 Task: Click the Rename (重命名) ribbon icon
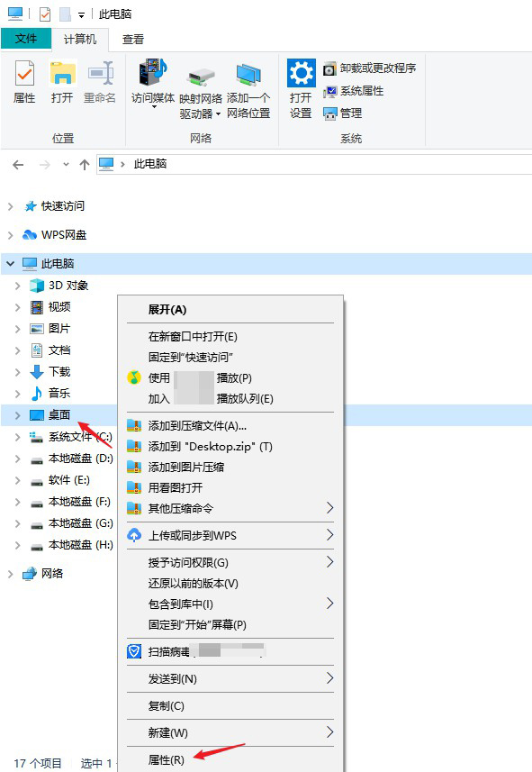point(101,81)
